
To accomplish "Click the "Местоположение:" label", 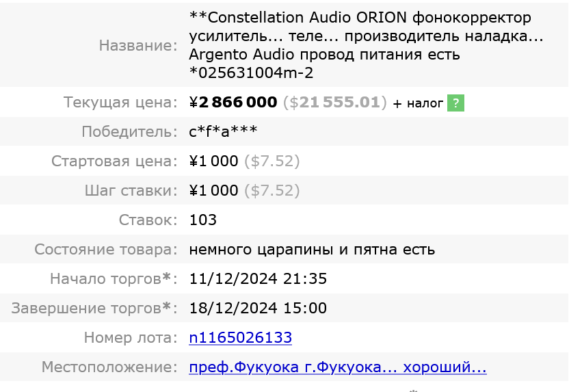I will pyautogui.click(x=109, y=367).
